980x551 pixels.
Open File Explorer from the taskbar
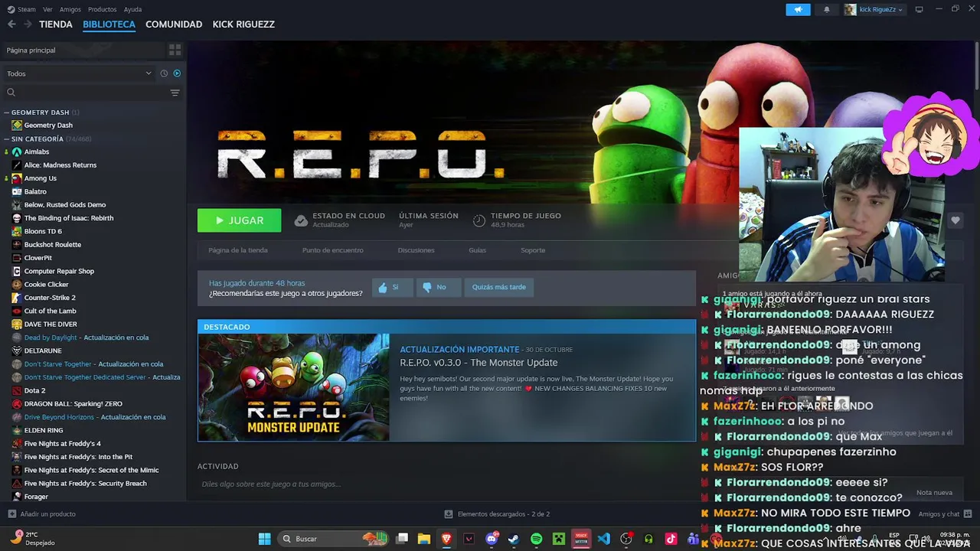[x=423, y=539]
